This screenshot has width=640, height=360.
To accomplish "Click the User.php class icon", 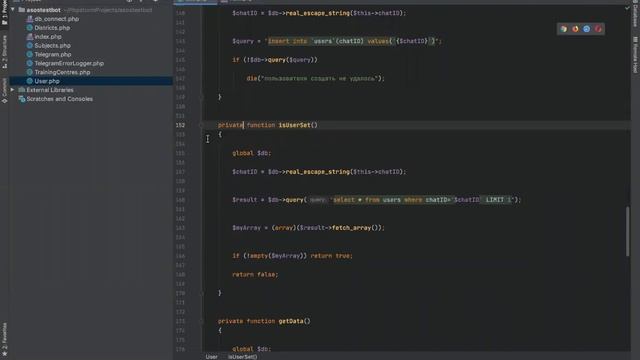I will 29,81.
